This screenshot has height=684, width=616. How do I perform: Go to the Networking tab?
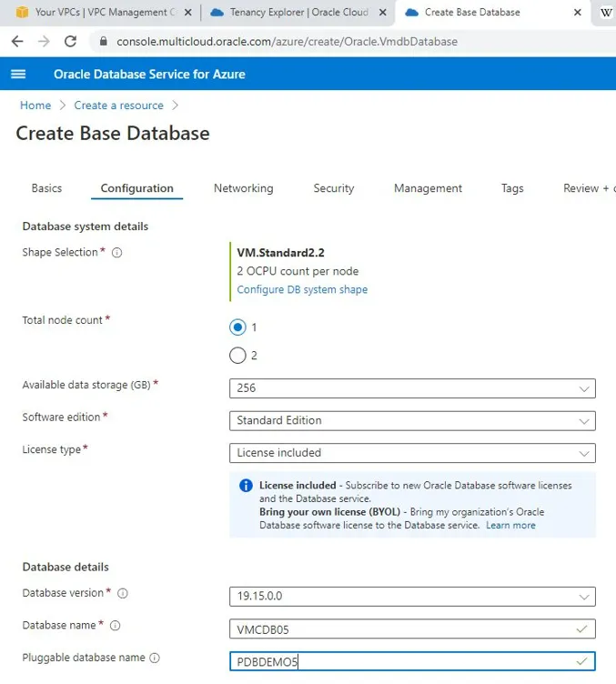pyautogui.click(x=244, y=188)
